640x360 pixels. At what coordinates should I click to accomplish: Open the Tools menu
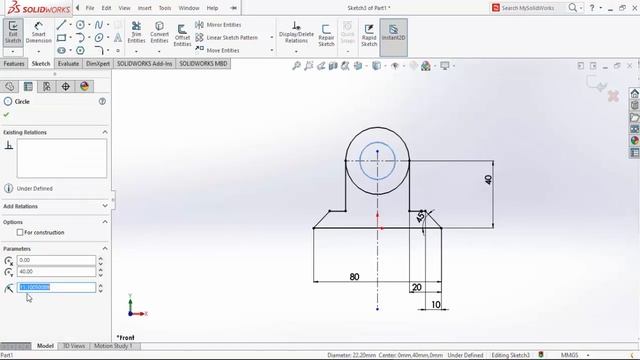(x=165, y=8)
